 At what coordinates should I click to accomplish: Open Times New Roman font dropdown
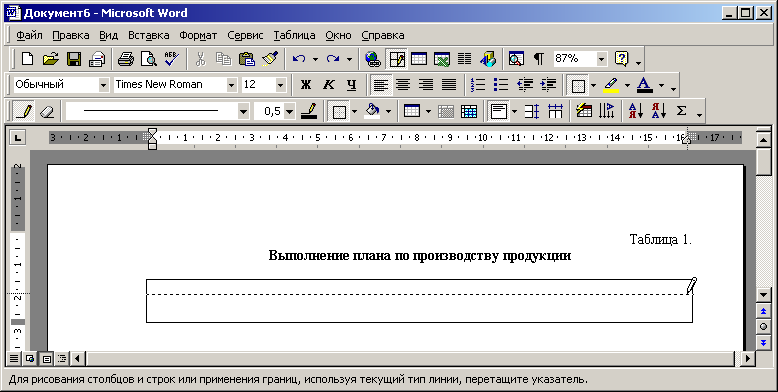tap(231, 85)
